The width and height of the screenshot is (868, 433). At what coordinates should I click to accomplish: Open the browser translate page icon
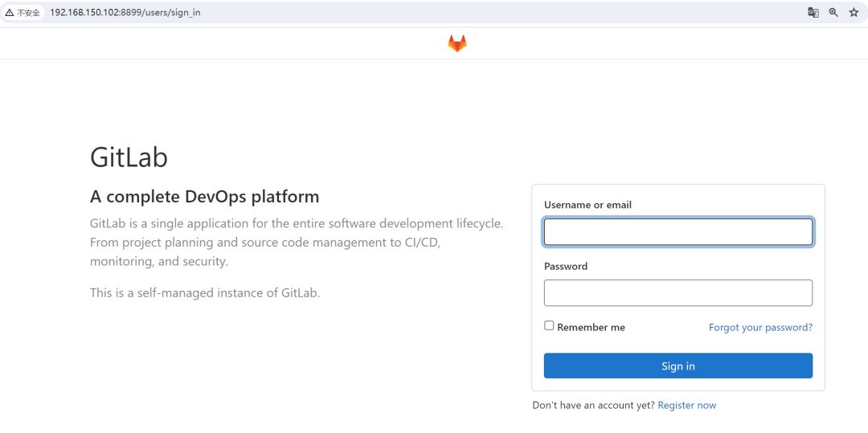point(813,13)
